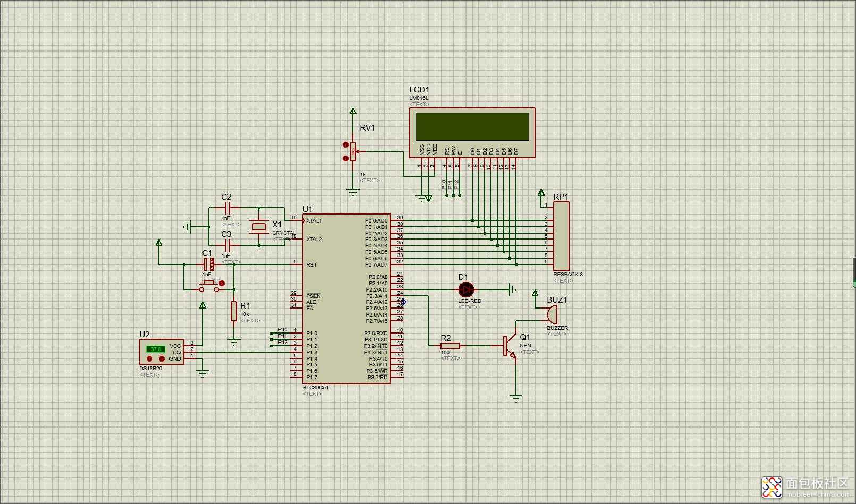Click the 1uF value of C1

(x=207, y=274)
